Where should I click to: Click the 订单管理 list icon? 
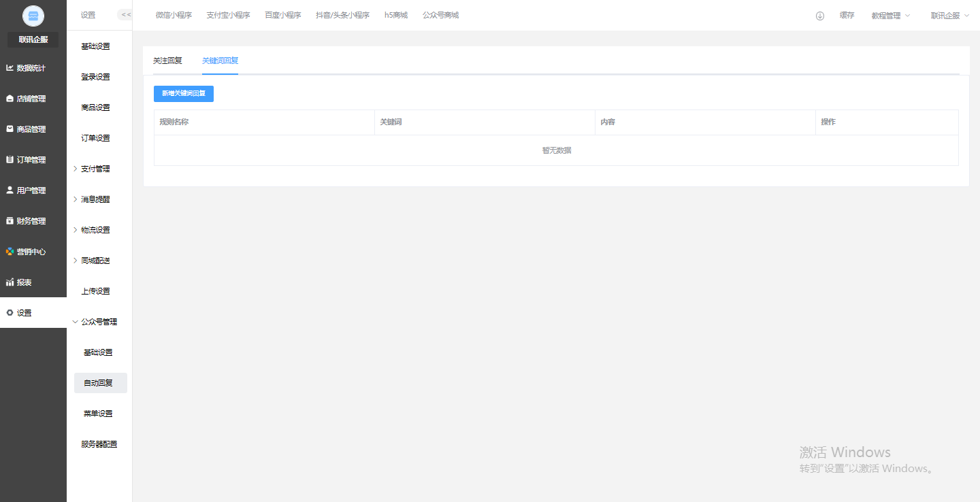click(x=10, y=160)
